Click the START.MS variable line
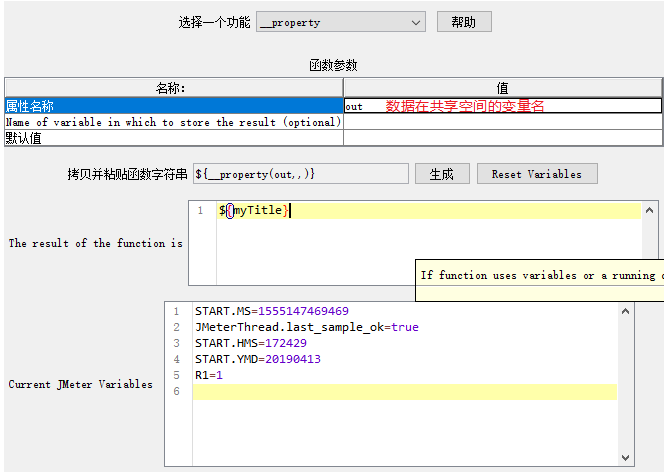Viewport: 666px width, 474px height. (x=272, y=311)
